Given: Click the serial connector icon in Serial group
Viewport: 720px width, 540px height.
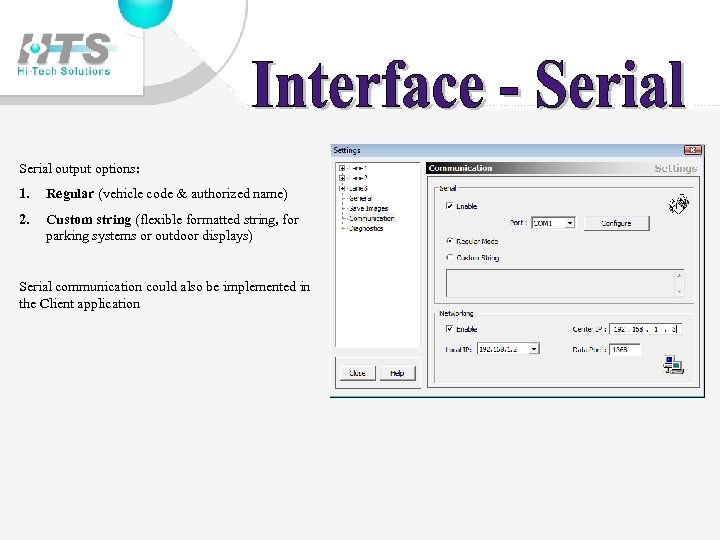Looking at the screenshot, I should click(x=679, y=204).
